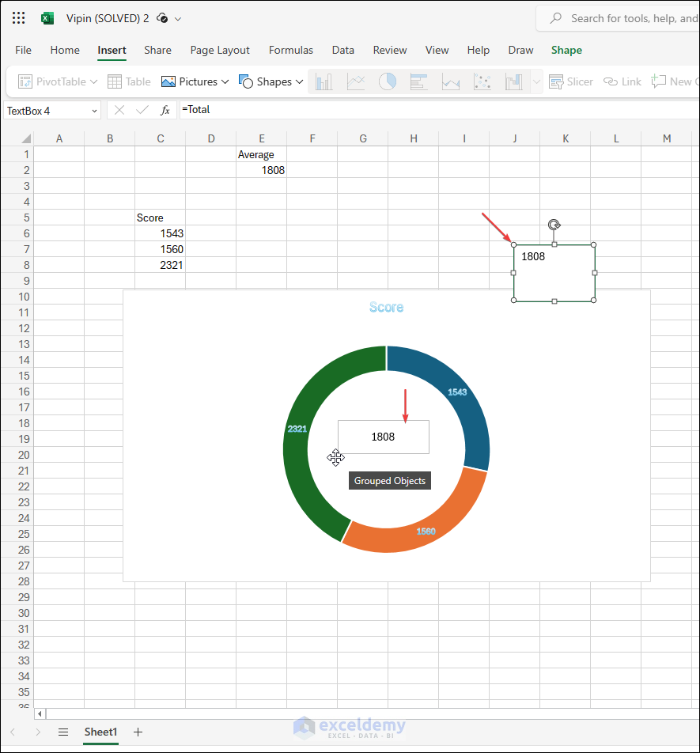Open the Share tab
Screen dimensions: 700x753
point(157,50)
